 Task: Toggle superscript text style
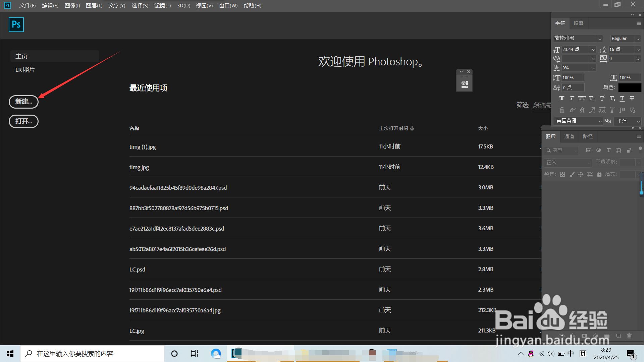coord(602,99)
